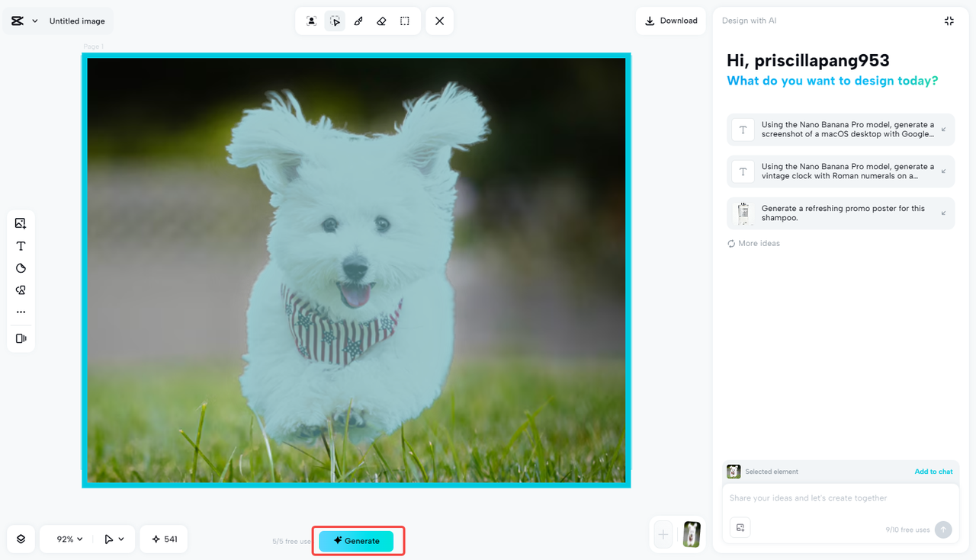Open the shapes tool
The height and width of the screenshot is (560, 976).
21,290
